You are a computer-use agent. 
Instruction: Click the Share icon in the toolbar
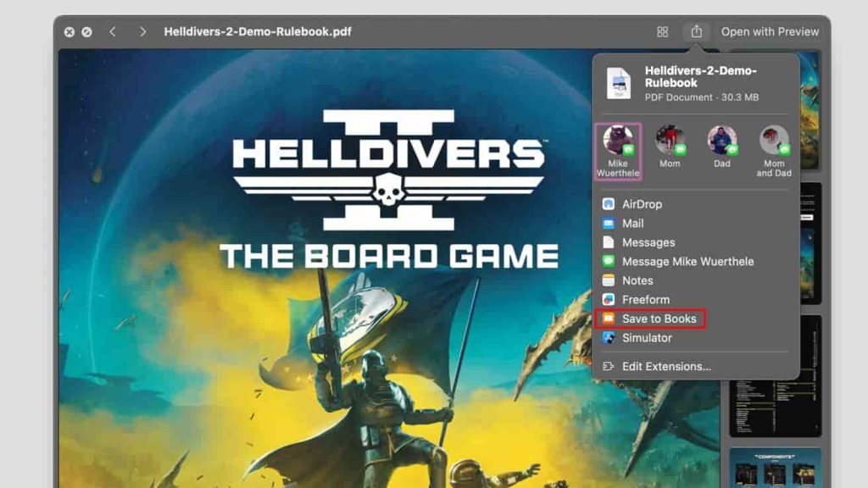(x=696, y=31)
